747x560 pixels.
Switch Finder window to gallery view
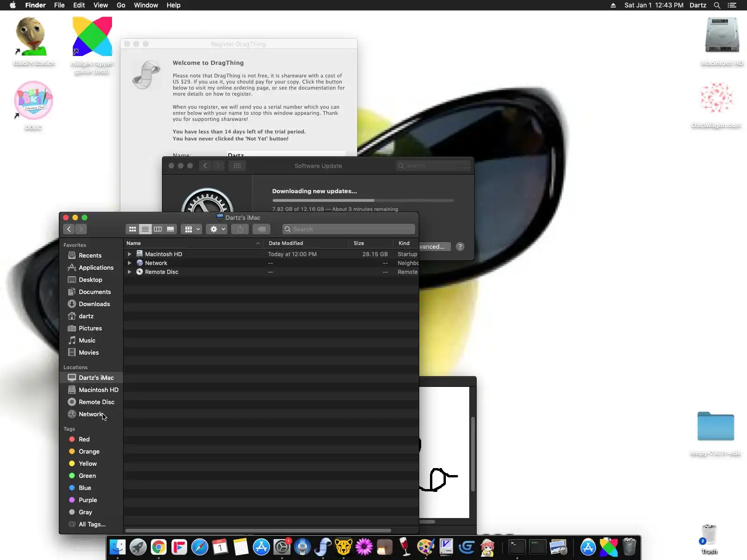click(170, 229)
